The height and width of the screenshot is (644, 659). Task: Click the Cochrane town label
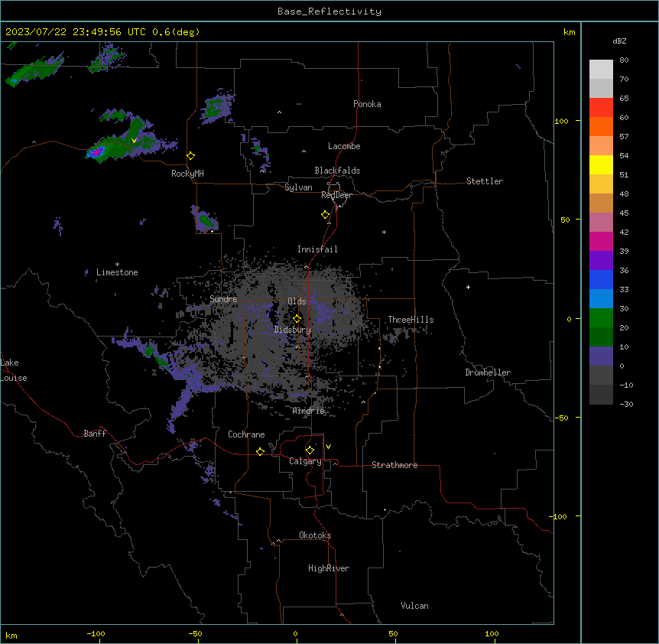pos(246,434)
